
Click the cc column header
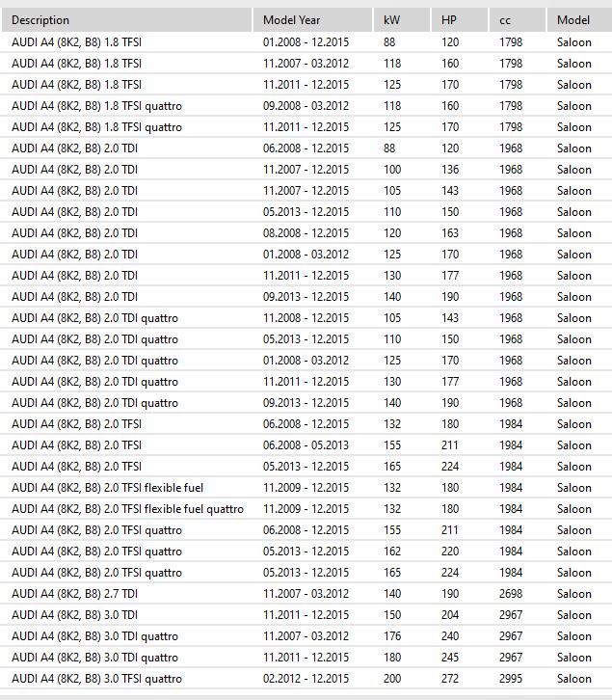[x=518, y=20]
